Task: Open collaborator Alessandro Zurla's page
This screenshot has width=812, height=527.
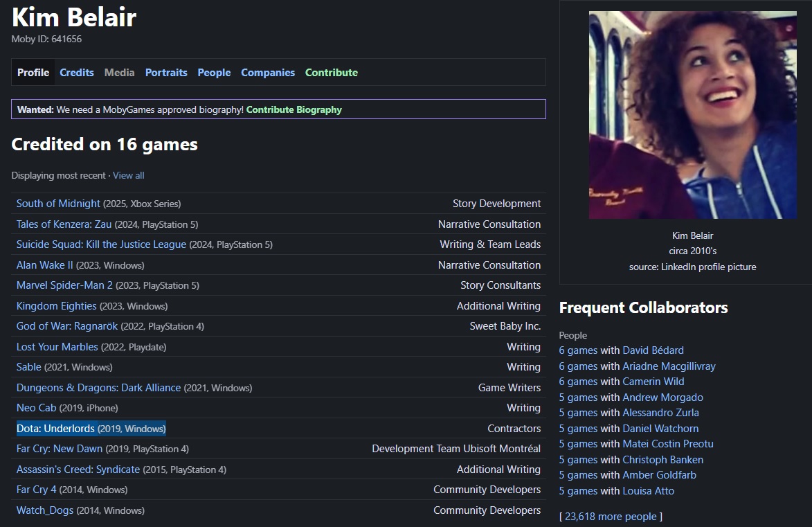Action: (x=661, y=413)
